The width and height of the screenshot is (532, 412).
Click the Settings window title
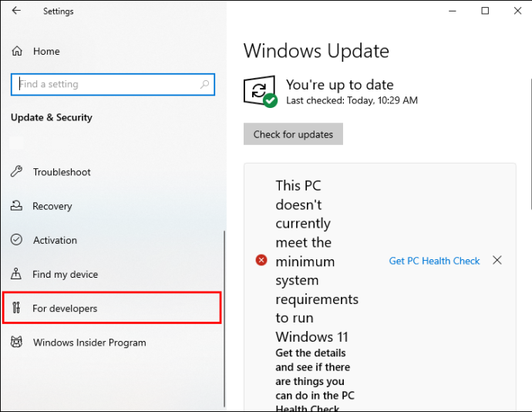point(59,12)
